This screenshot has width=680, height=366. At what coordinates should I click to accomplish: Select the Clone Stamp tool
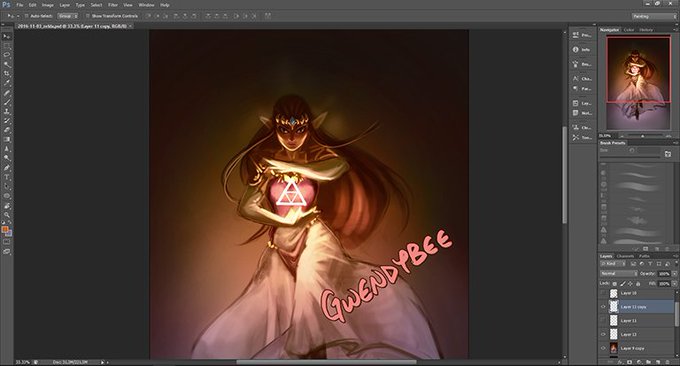(7, 111)
